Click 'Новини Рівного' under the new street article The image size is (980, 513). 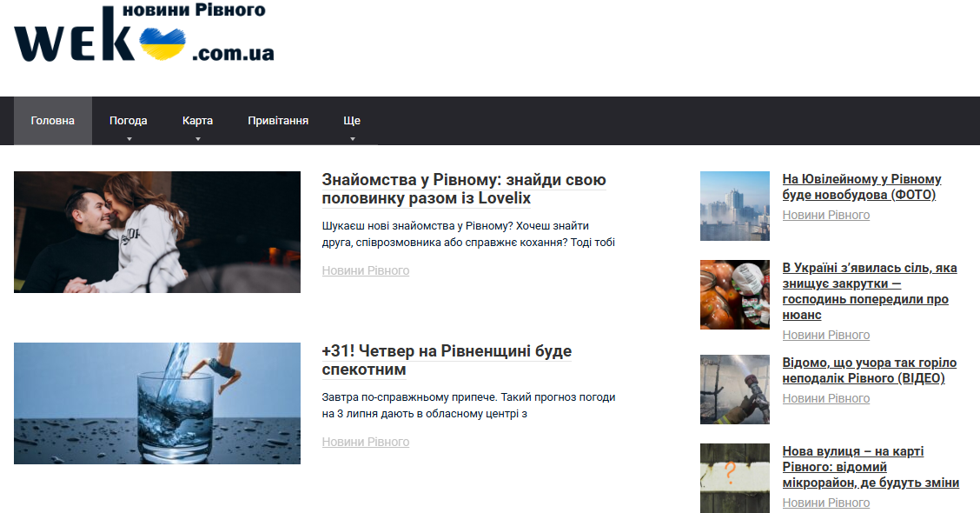click(826, 503)
